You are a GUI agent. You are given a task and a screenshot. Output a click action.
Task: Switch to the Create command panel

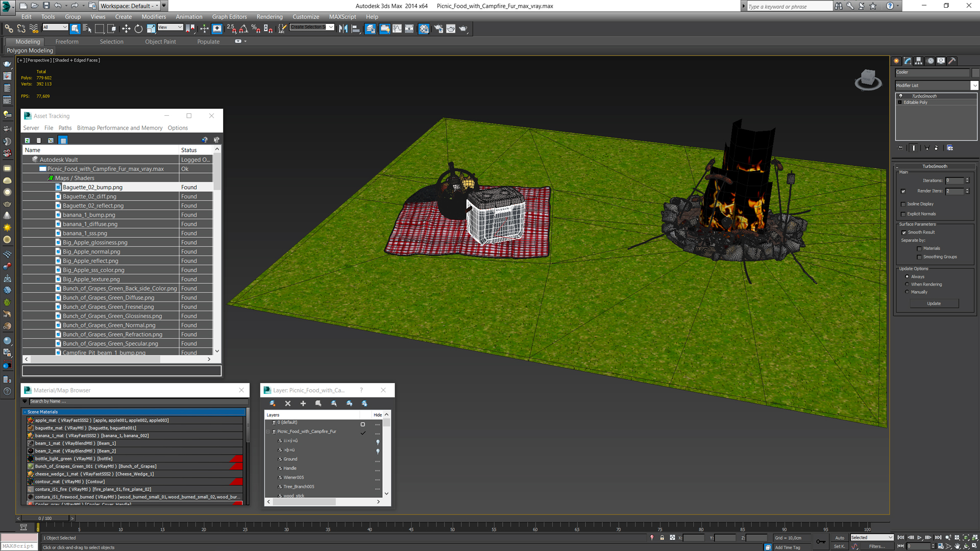click(897, 61)
